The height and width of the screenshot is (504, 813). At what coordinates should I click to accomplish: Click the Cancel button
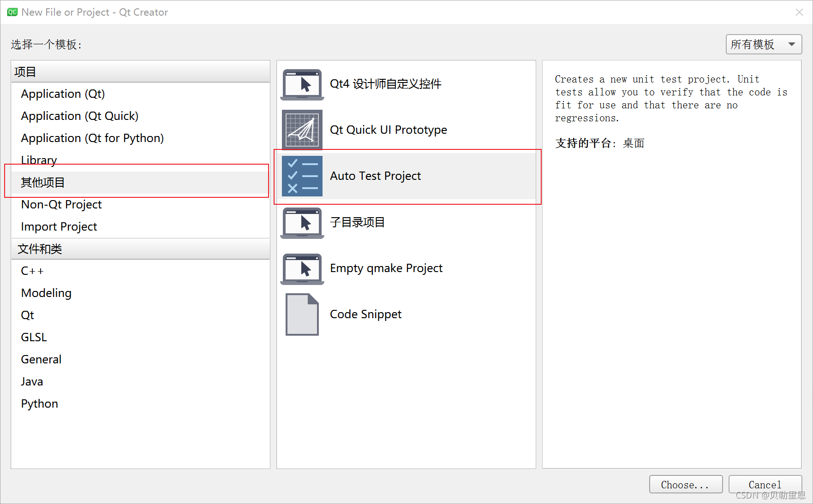[765, 485]
